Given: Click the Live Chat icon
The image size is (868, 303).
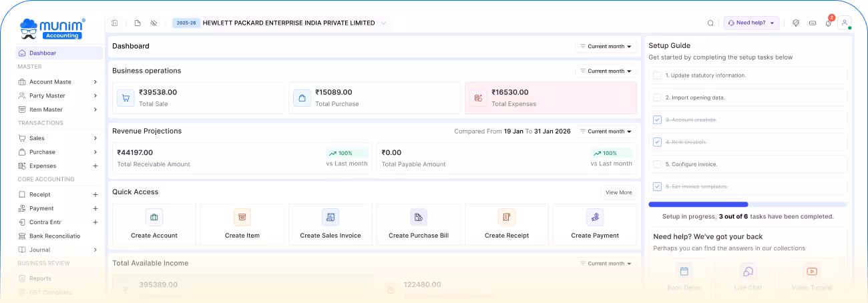Looking at the screenshot, I should [x=748, y=271].
